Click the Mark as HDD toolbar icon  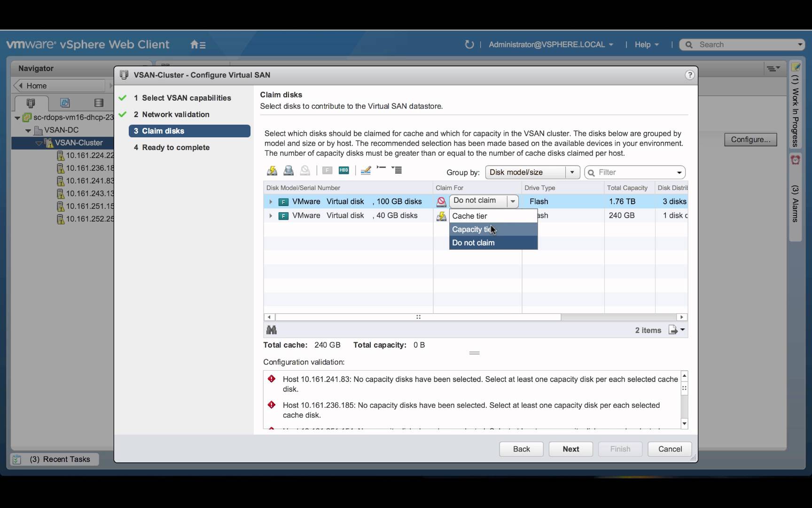tap(344, 171)
